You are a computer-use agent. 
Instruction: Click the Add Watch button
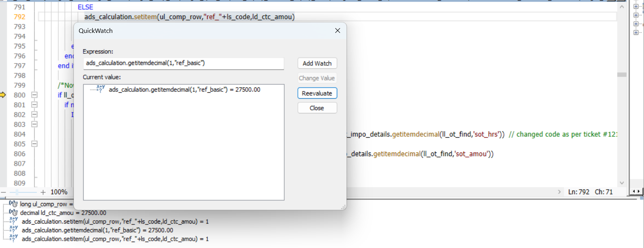[317, 63]
